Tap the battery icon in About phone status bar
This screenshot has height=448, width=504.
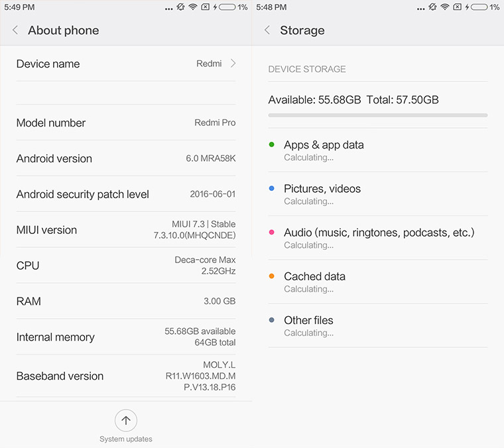point(227,7)
